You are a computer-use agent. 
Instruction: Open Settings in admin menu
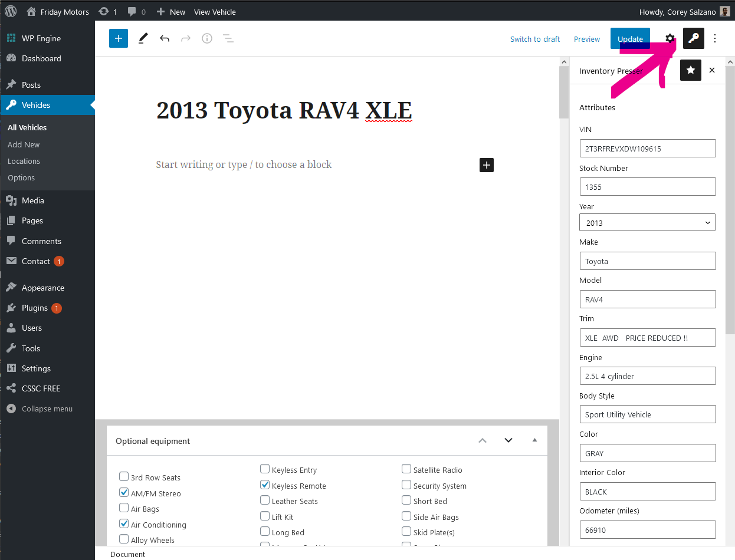click(x=47, y=368)
